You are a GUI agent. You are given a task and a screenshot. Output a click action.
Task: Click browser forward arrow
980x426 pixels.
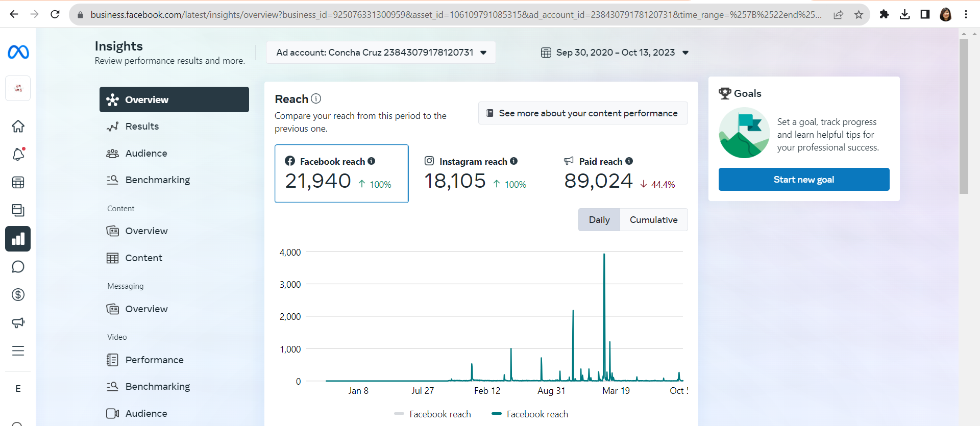pos(34,14)
